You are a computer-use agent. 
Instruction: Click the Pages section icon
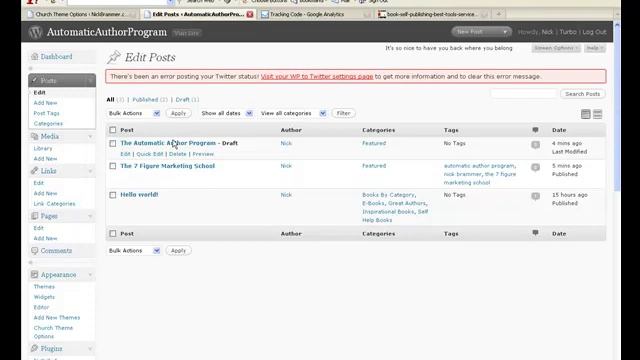coord(34,216)
